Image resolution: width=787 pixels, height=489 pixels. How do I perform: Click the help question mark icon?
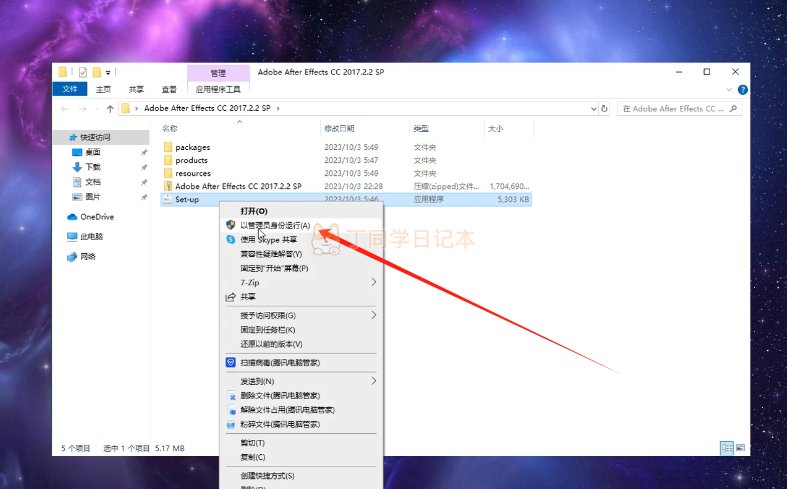(743, 90)
